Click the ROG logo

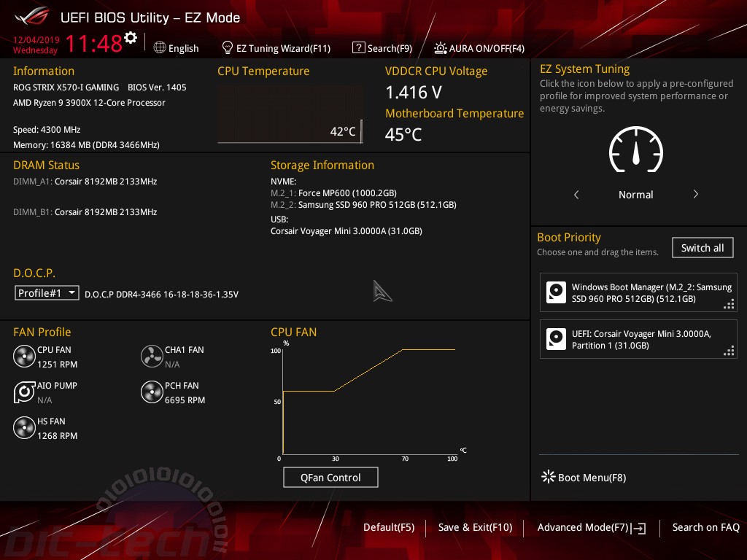click(32, 17)
